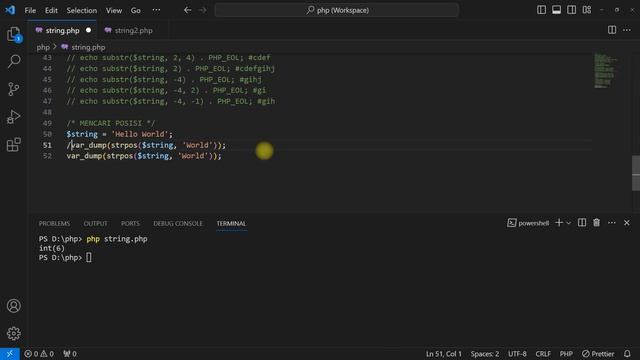The image size is (640, 360).
Task: Open the DEBUG CONSOLE panel tab
Action: click(x=178, y=224)
